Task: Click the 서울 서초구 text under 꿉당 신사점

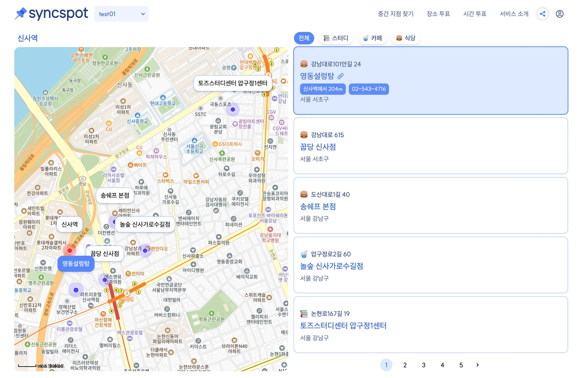Action: [315, 159]
